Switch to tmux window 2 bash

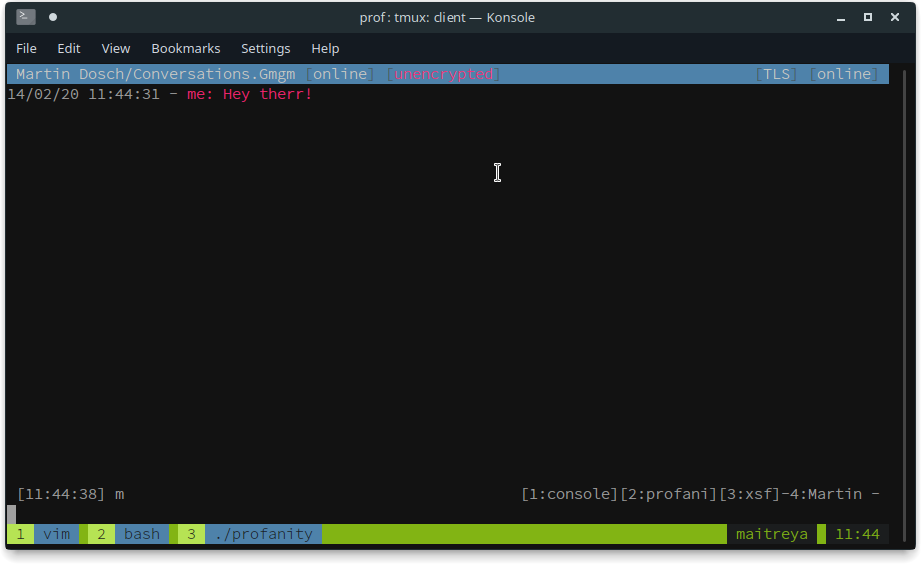[x=129, y=534]
